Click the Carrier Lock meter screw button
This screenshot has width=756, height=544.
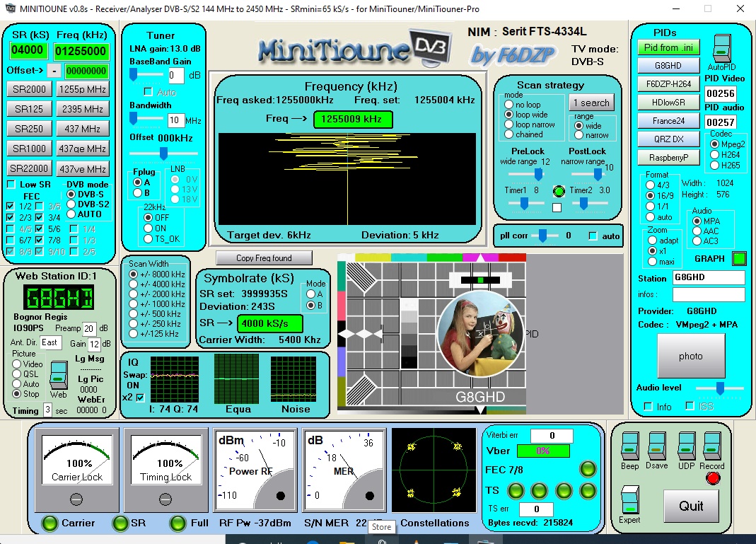pyautogui.click(x=76, y=499)
